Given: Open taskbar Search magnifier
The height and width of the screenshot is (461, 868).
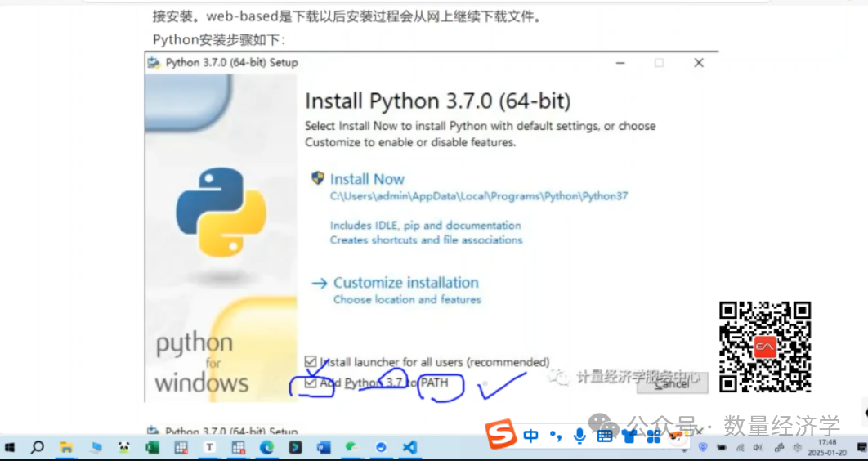Looking at the screenshot, I should 38,446.
